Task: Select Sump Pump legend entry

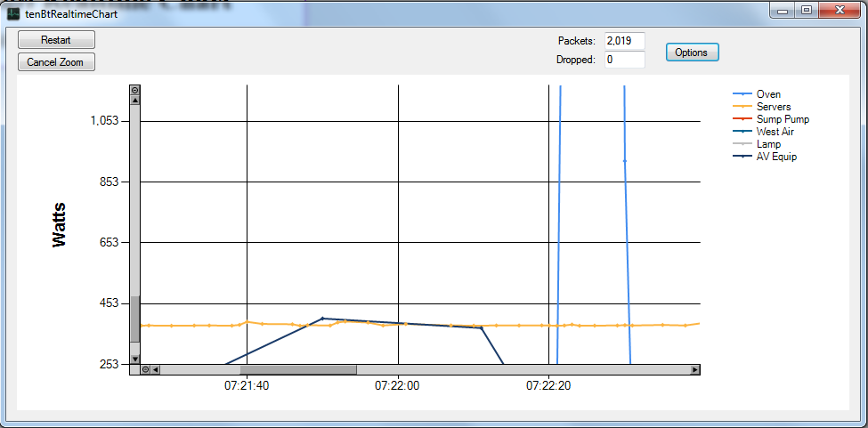Action: pos(783,119)
